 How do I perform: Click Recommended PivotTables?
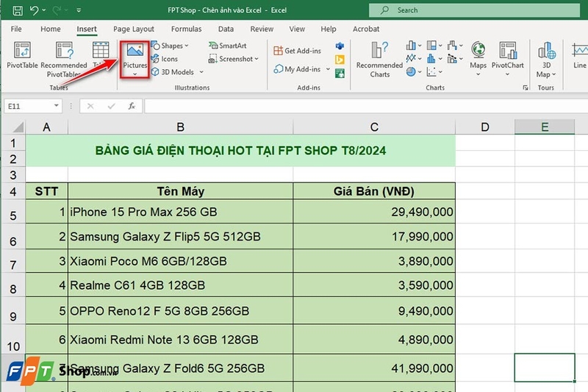click(64, 60)
